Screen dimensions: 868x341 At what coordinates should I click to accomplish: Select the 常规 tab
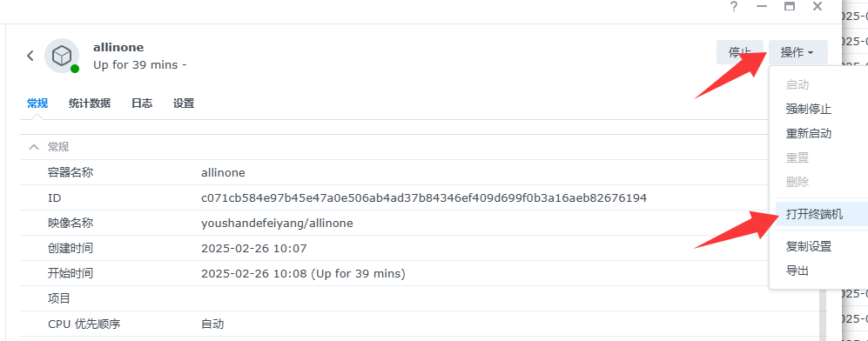(37, 104)
